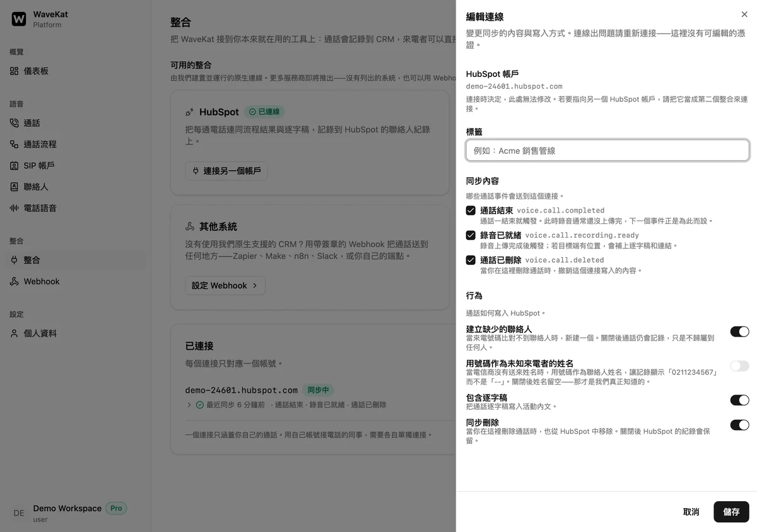Toggle 包含逐字稿 switch off
The width and height of the screenshot is (757, 532).
(740, 400)
